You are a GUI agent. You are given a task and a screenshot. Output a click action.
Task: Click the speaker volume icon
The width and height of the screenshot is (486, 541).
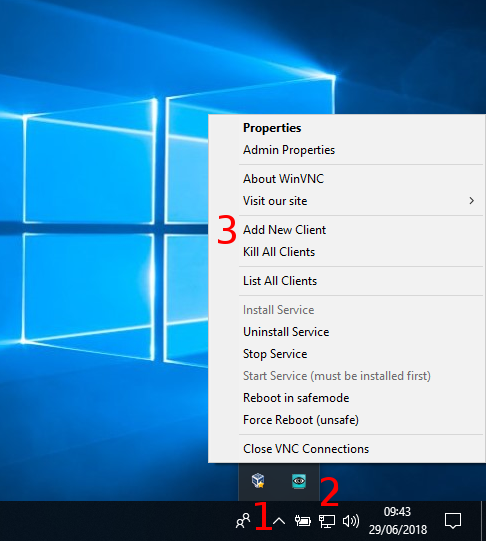(351, 521)
